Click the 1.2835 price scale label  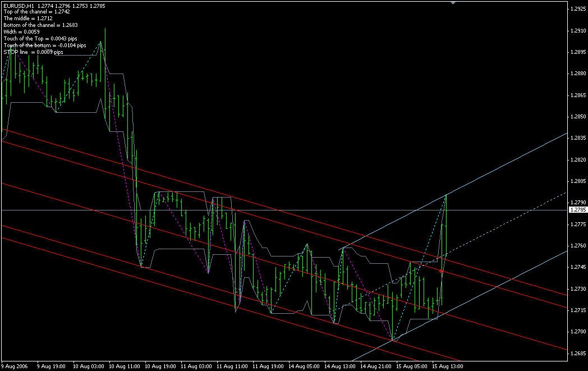click(578, 138)
